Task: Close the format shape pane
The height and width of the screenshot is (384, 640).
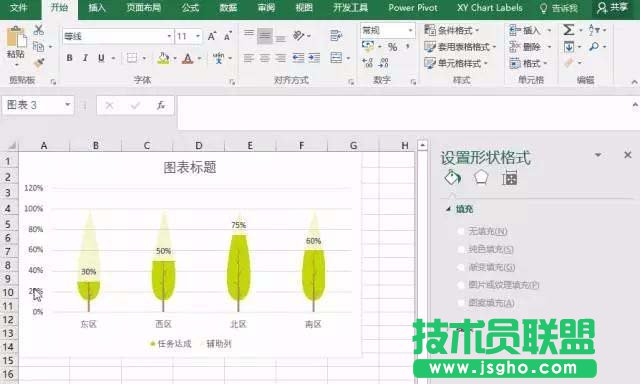Action: pyautogui.click(x=628, y=155)
